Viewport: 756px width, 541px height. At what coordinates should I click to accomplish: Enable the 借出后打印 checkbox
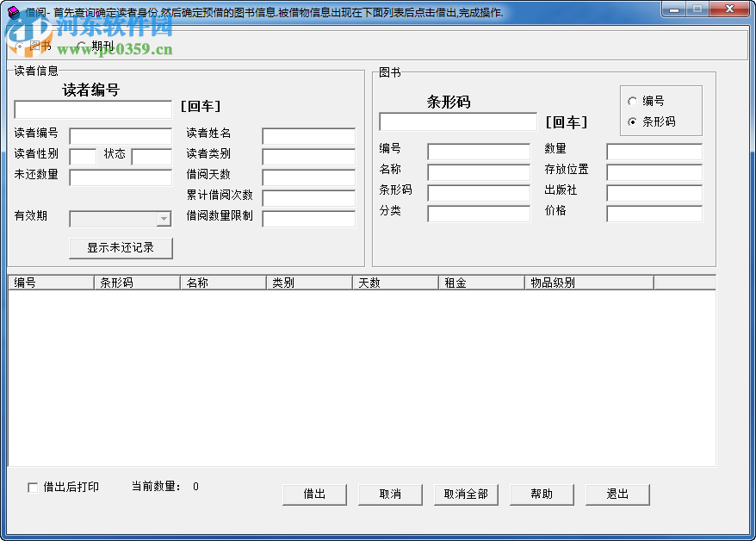click(32, 486)
